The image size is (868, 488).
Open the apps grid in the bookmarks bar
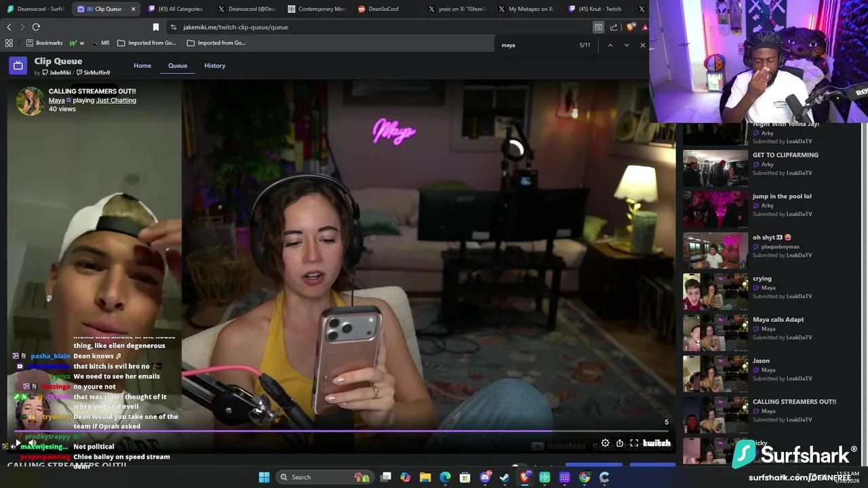tap(9, 43)
